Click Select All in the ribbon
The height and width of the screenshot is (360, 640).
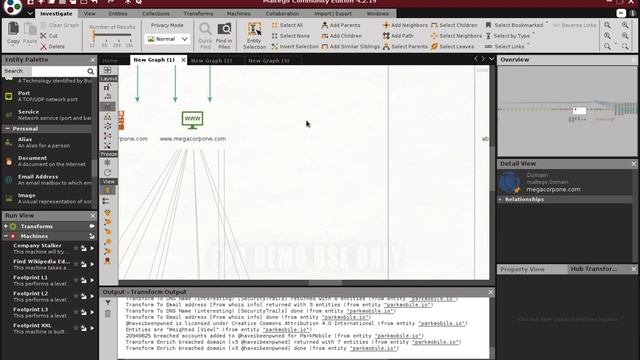click(287, 25)
